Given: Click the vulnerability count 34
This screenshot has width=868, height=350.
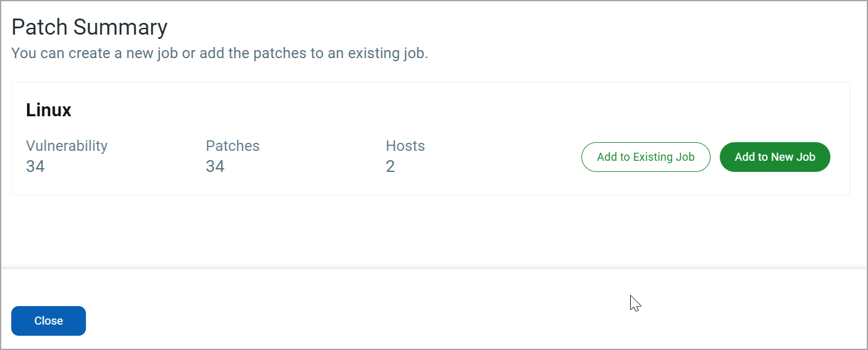Looking at the screenshot, I should 35,166.
